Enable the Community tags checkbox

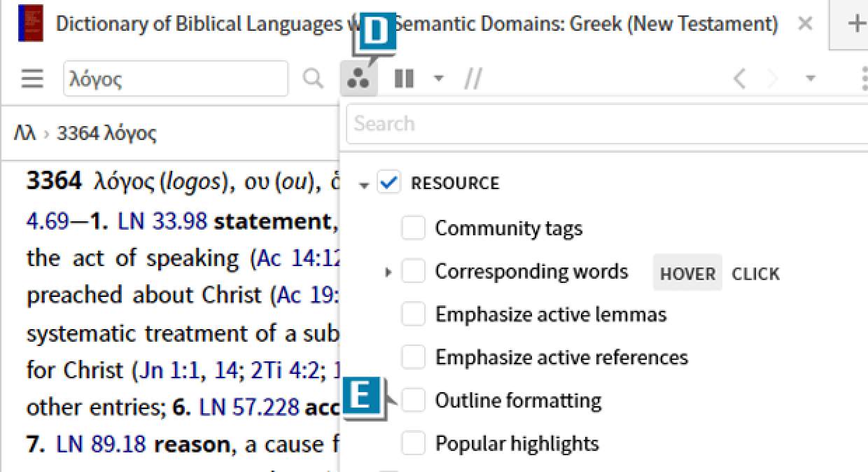[413, 228]
